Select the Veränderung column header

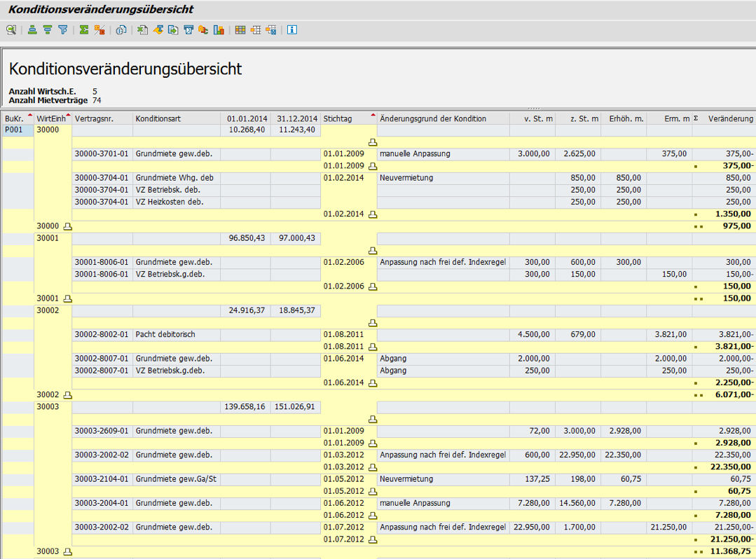tap(729, 118)
